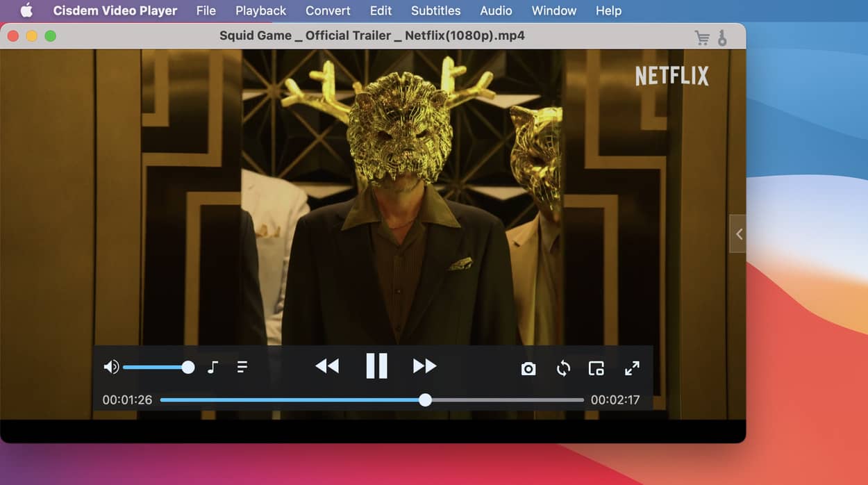Screen dimensions: 868x485
Task: Click the yellow minimize window button
Action: (31, 36)
